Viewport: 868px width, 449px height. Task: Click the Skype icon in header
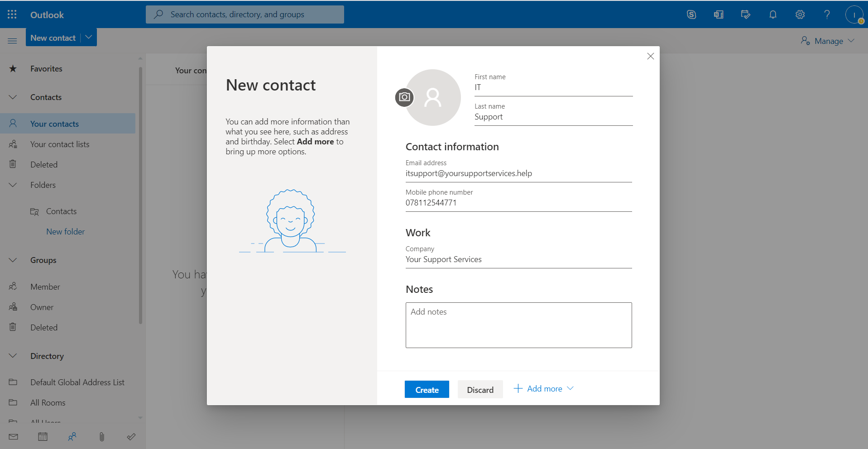coord(691,14)
